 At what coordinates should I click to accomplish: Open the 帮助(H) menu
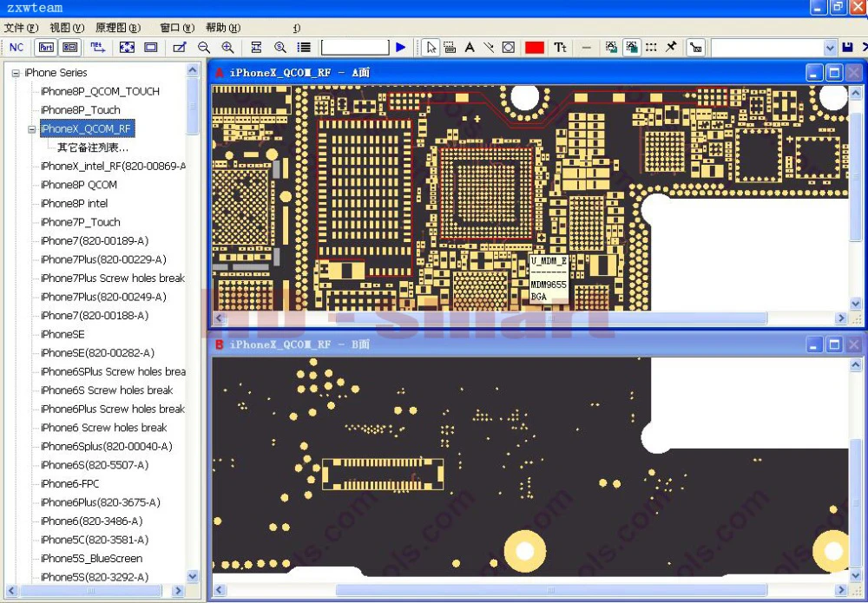coord(223,28)
